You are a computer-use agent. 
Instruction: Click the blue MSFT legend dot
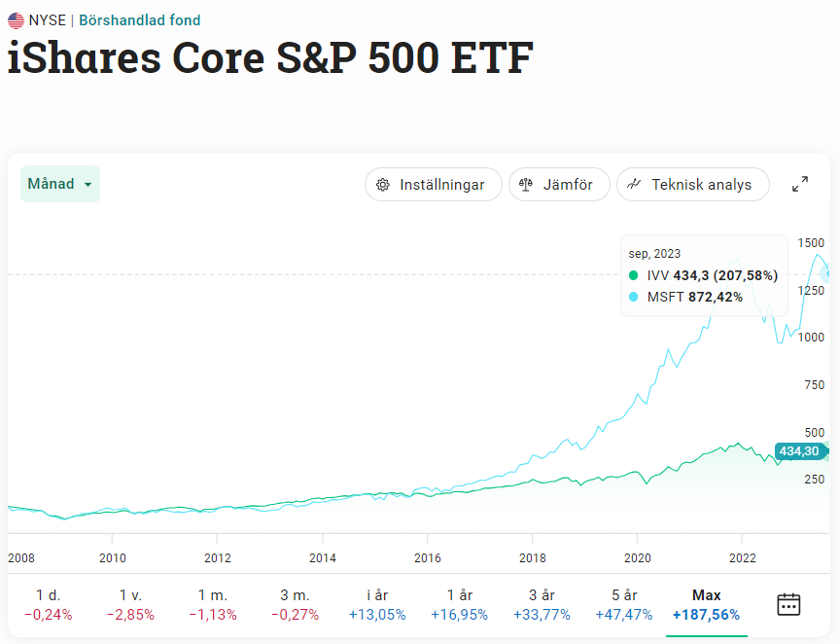point(634,297)
